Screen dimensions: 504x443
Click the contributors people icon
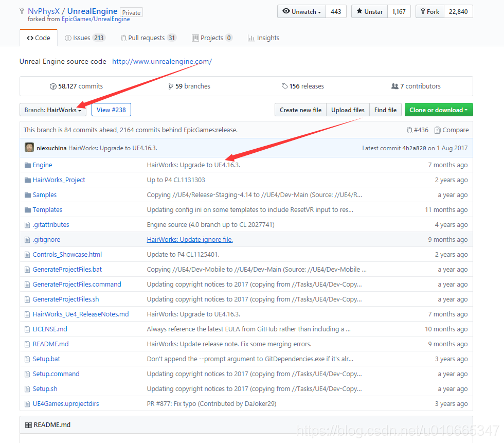point(395,86)
